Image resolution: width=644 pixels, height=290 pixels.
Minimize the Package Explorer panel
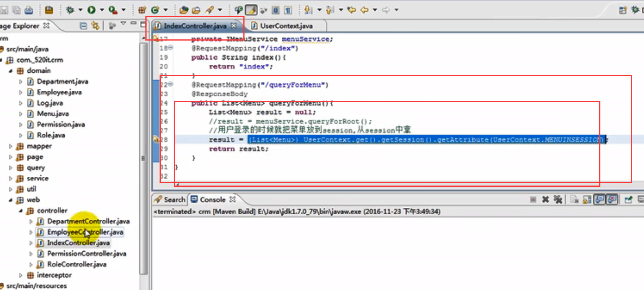(x=133, y=24)
